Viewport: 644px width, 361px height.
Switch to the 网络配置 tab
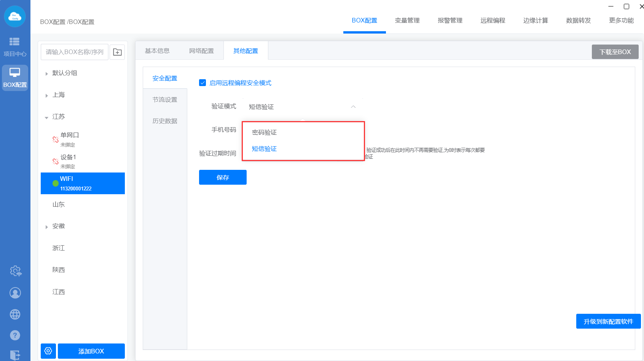[x=201, y=51]
